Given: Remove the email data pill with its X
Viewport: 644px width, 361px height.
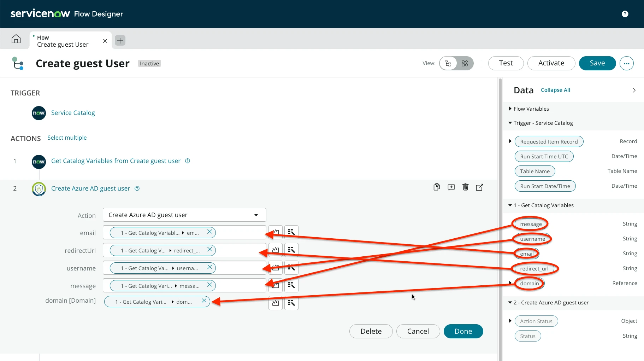Looking at the screenshot, I should pyautogui.click(x=210, y=232).
